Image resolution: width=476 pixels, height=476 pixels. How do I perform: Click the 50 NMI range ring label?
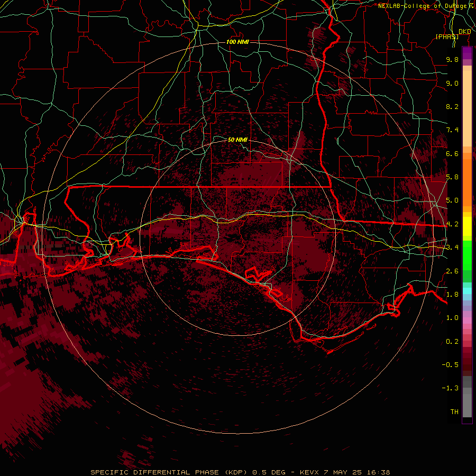(237, 140)
